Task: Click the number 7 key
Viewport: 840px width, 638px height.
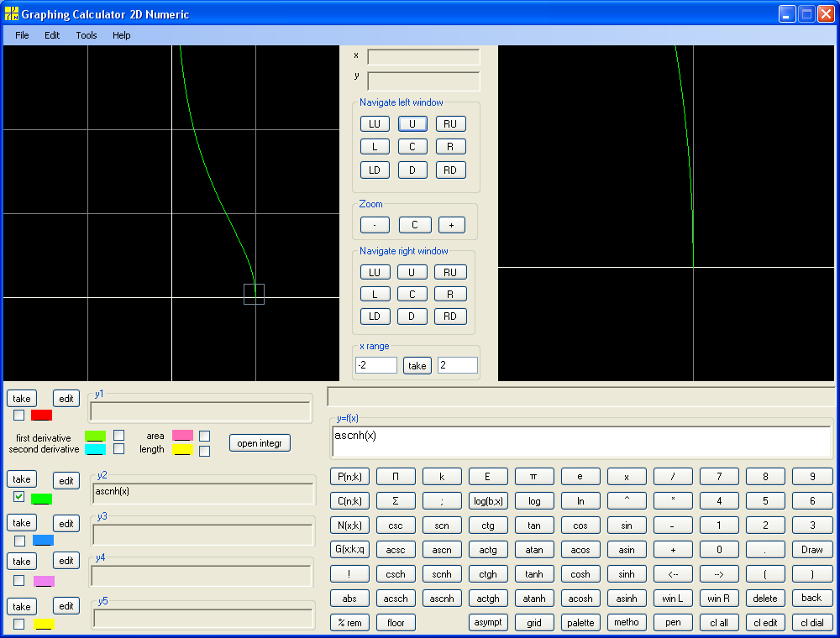Action: pos(719,476)
